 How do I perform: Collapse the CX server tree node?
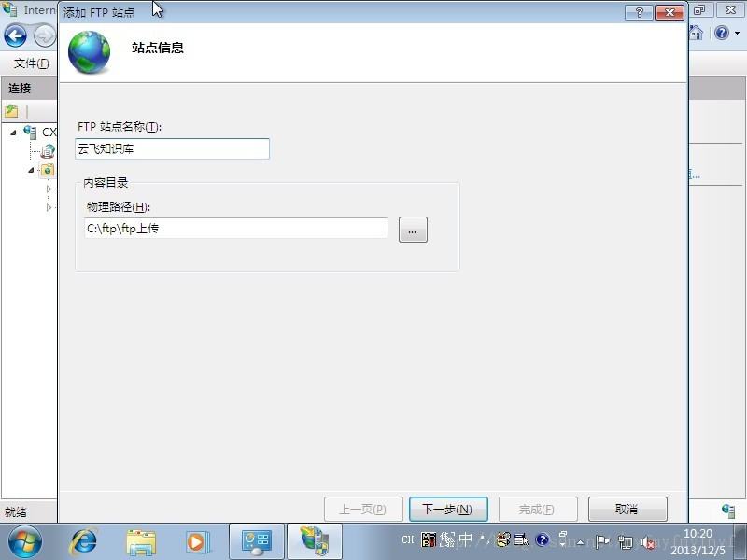pyautogui.click(x=13, y=132)
